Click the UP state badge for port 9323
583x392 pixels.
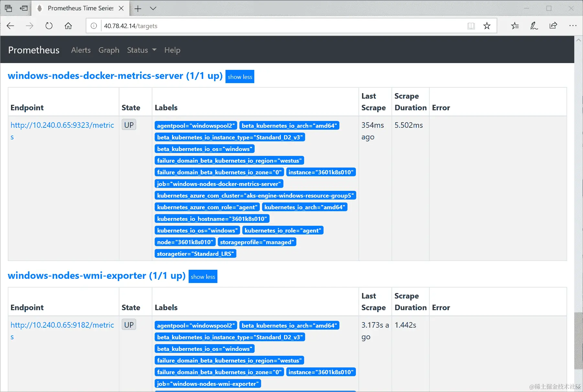coord(129,125)
